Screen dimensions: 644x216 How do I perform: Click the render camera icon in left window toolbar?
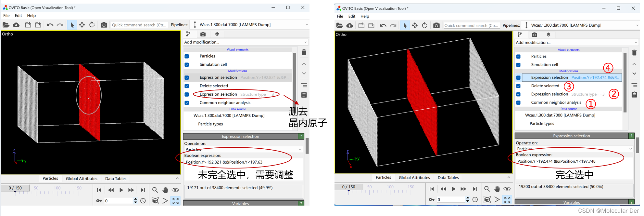coord(104,25)
